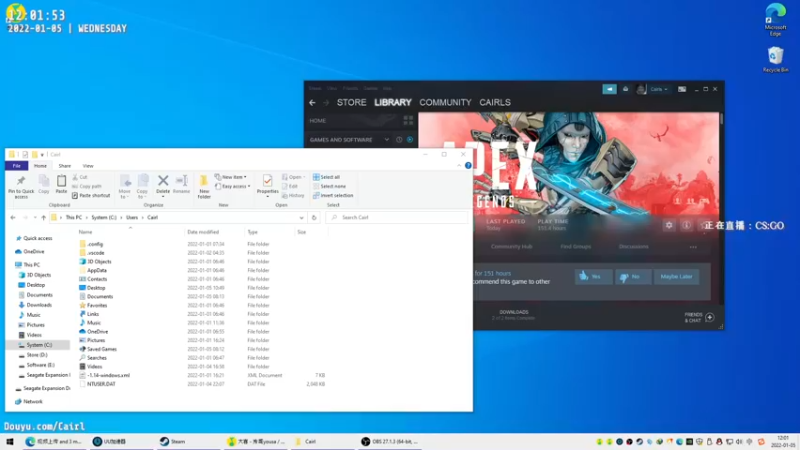
Task: Open the Properties dropdown in the ribbon
Action: pos(267,196)
